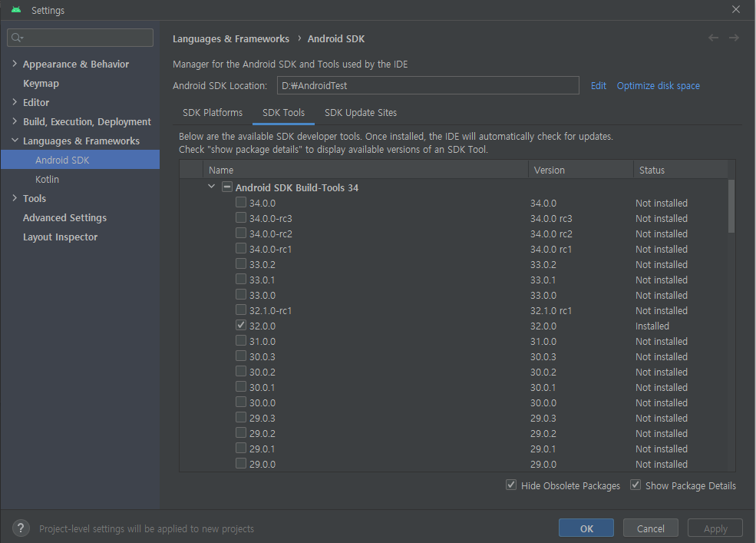Click the back navigation arrow

(714, 38)
